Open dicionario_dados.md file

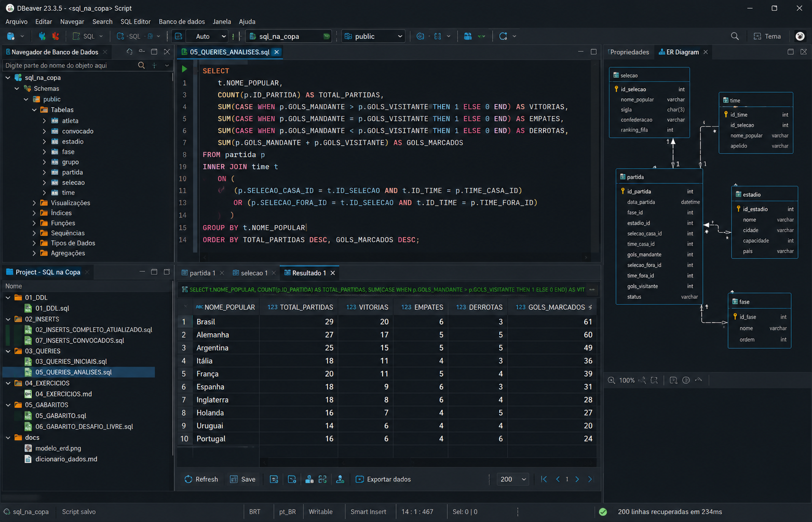tap(66, 459)
